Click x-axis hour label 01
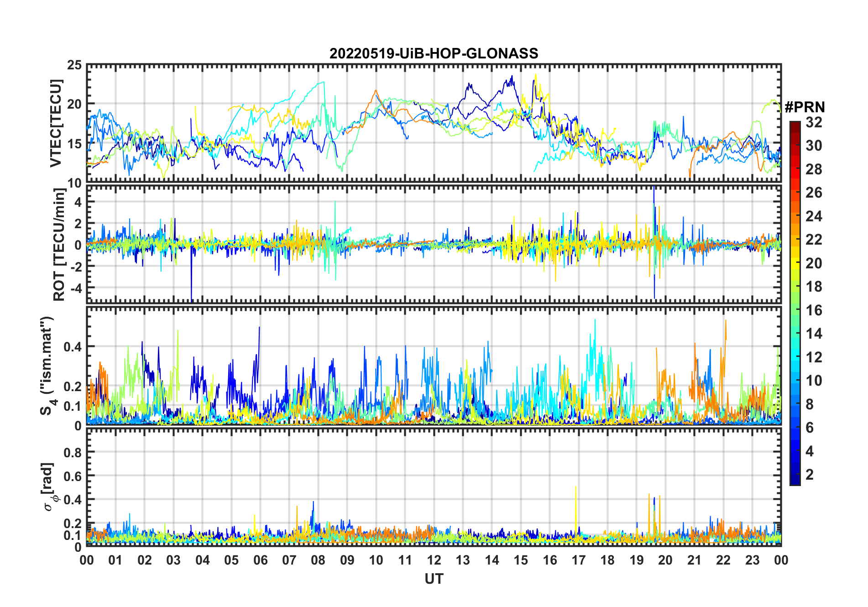The width and height of the screenshot is (868, 607). click(115, 560)
